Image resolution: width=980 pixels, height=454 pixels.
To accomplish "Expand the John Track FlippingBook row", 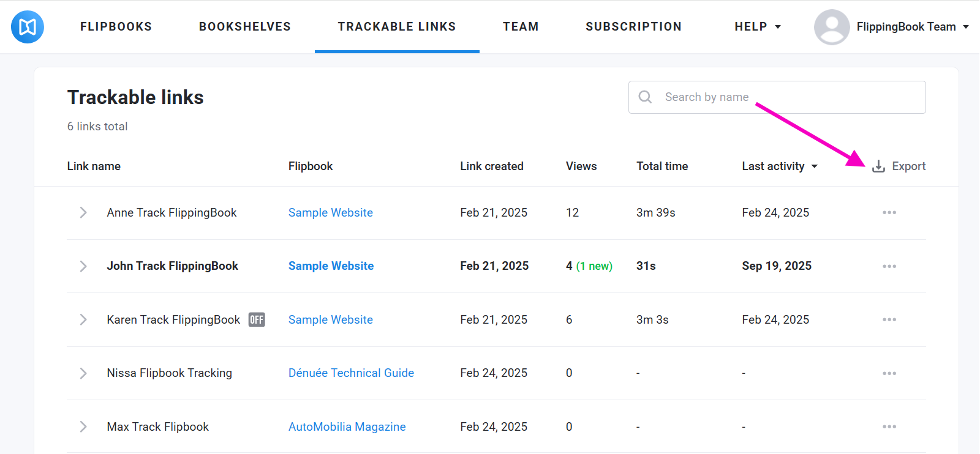I will (83, 266).
